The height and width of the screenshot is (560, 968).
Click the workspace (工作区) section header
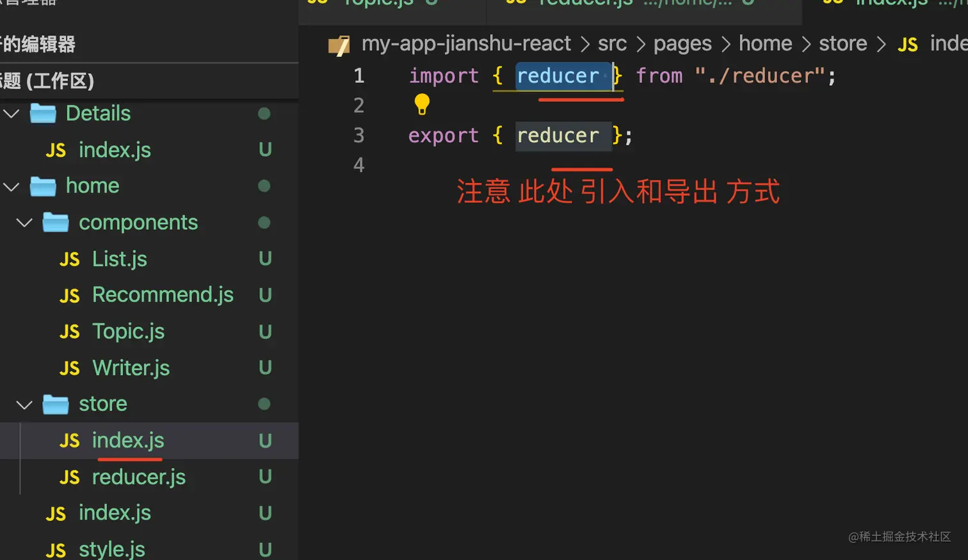[x=149, y=81]
